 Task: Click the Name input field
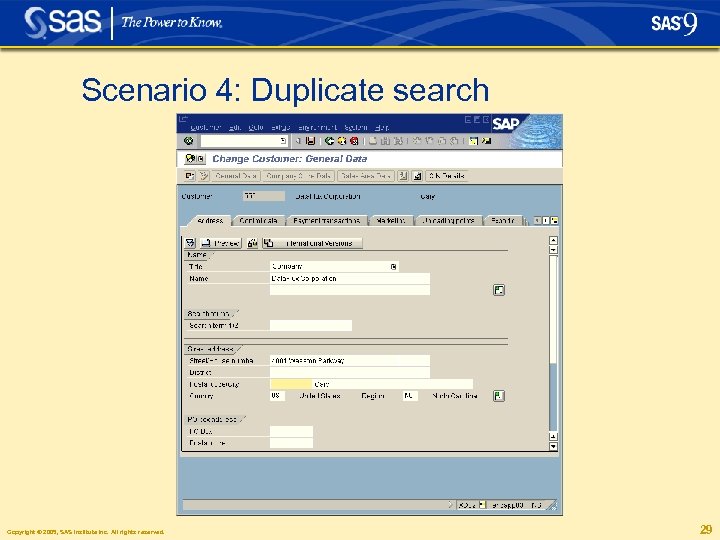350,278
